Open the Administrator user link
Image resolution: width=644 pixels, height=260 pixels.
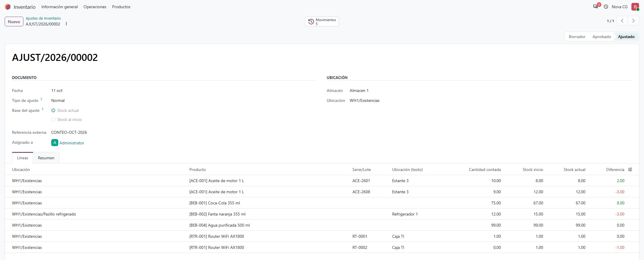(72, 143)
